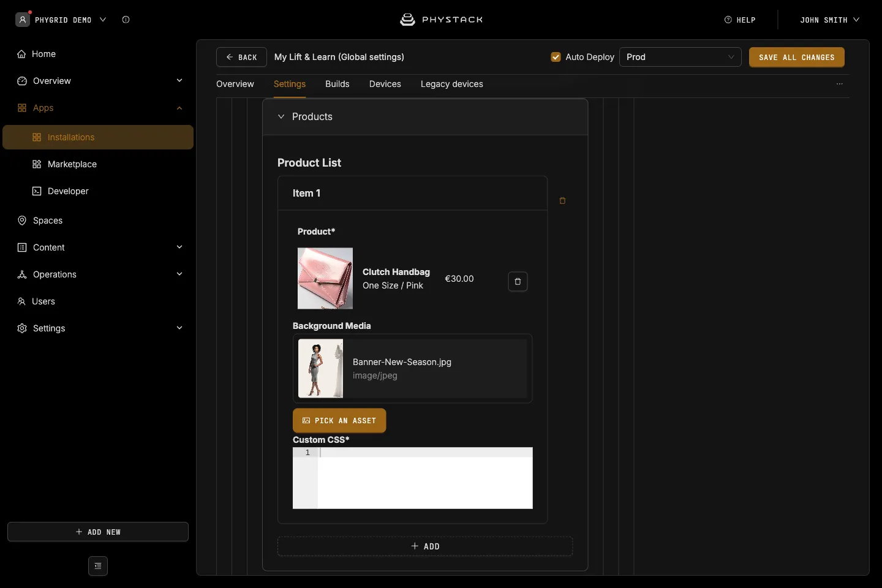Select the Settings tab
882x588 pixels.
[290, 84]
